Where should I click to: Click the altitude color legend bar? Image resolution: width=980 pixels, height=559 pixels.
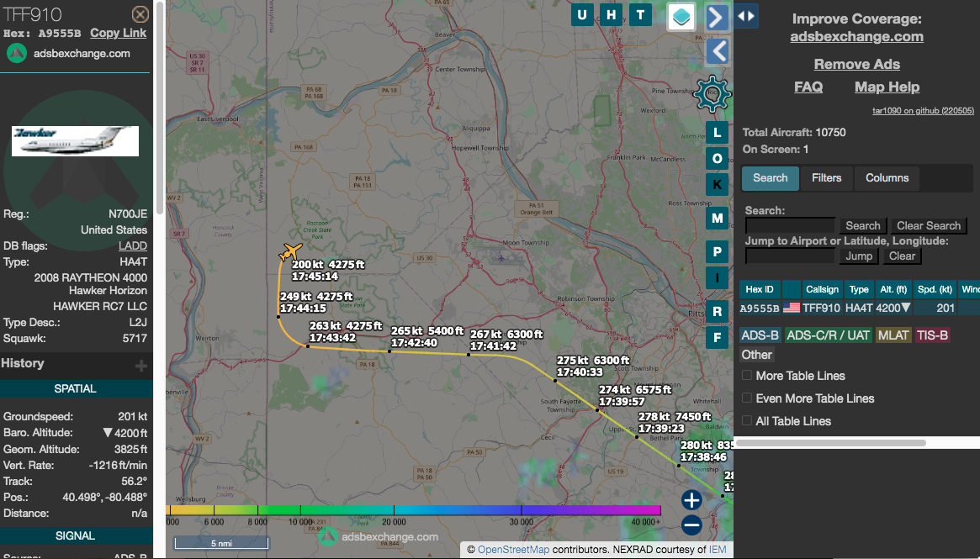[x=413, y=510]
